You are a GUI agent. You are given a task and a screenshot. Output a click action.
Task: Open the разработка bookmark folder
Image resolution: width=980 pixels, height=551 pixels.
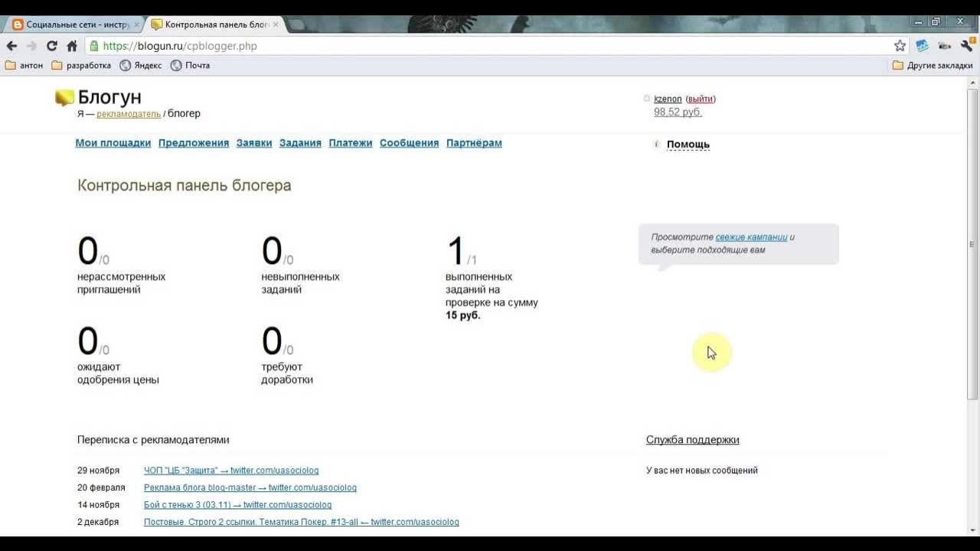[x=81, y=65]
